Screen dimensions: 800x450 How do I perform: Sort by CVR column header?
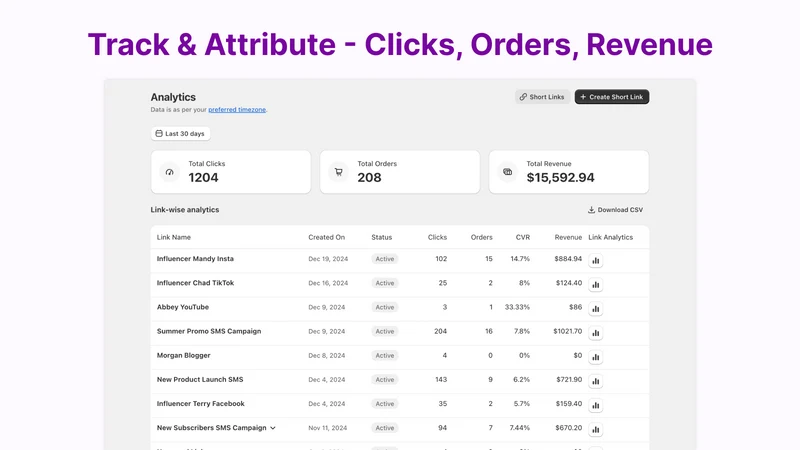[523, 237]
